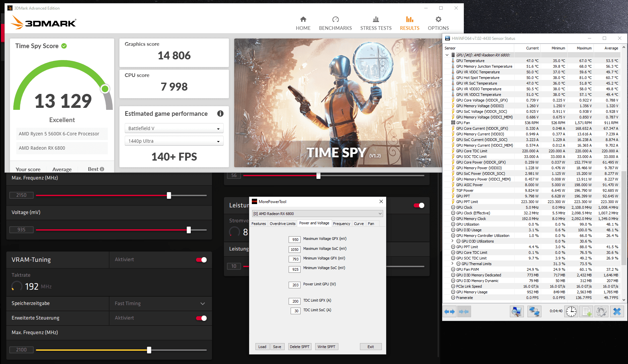Click the 3DMark title bar app icon
The width and height of the screenshot is (628, 364).
[x=10, y=8]
